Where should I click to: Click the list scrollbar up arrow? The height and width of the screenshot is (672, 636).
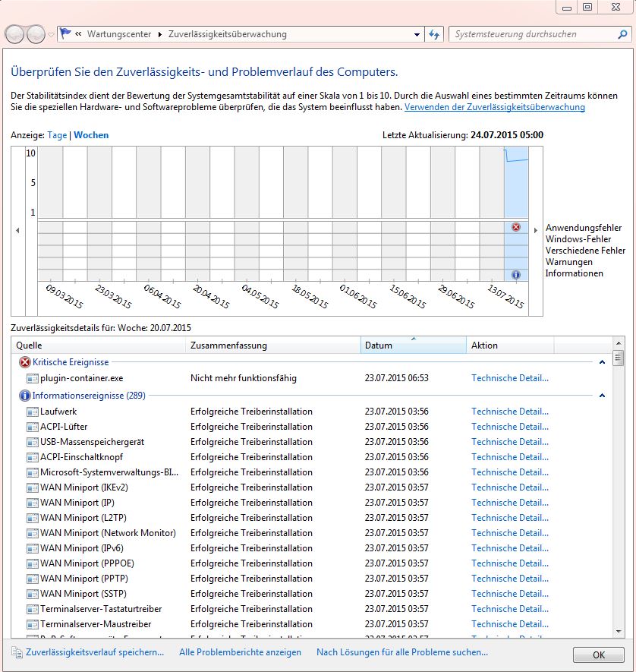(618, 343)
